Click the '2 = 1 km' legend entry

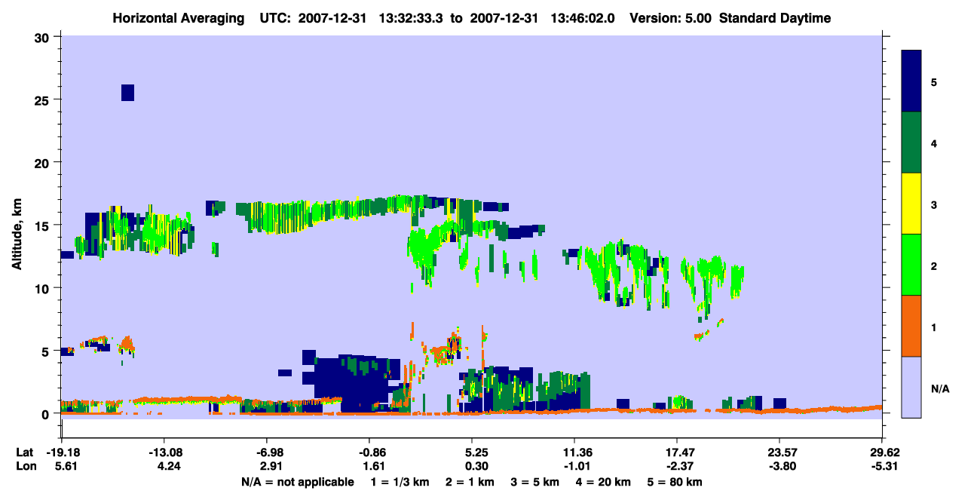(471, 482)
